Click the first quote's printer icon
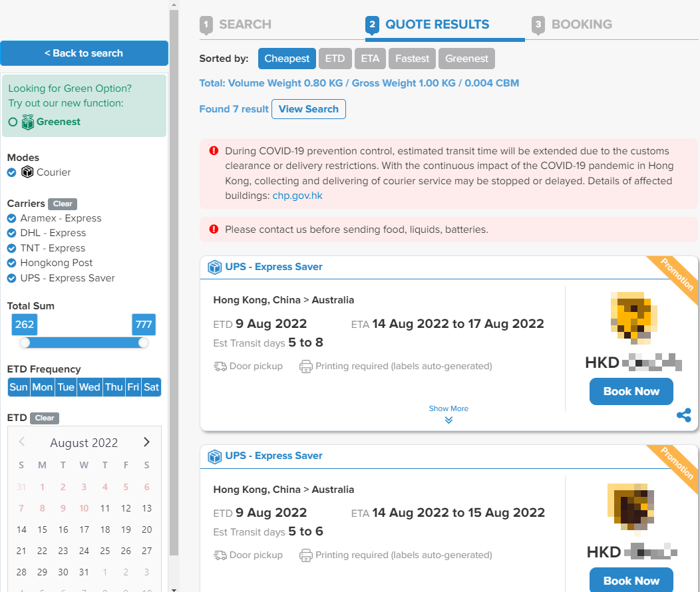The image size is (700, 592). click(x=306, y=367)
